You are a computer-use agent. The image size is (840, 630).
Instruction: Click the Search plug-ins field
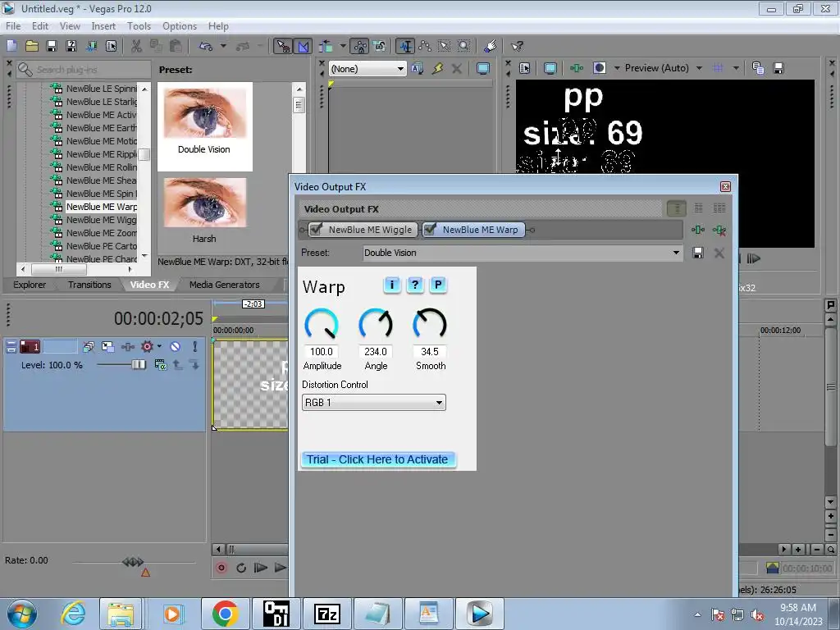pyautogui.click(x=84, y=70)
